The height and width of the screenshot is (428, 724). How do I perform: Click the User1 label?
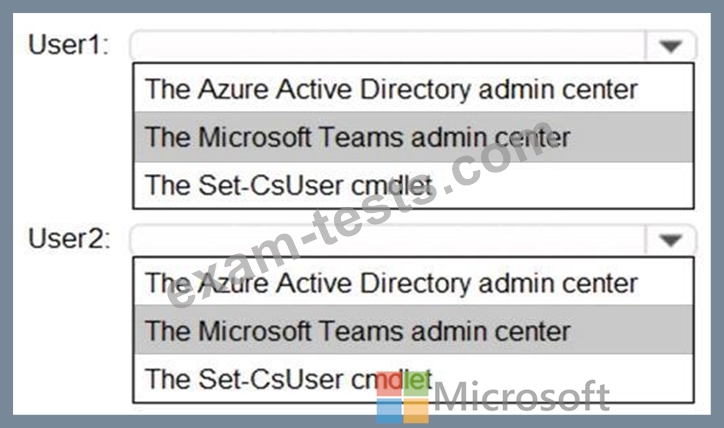[x=68, y=45]
